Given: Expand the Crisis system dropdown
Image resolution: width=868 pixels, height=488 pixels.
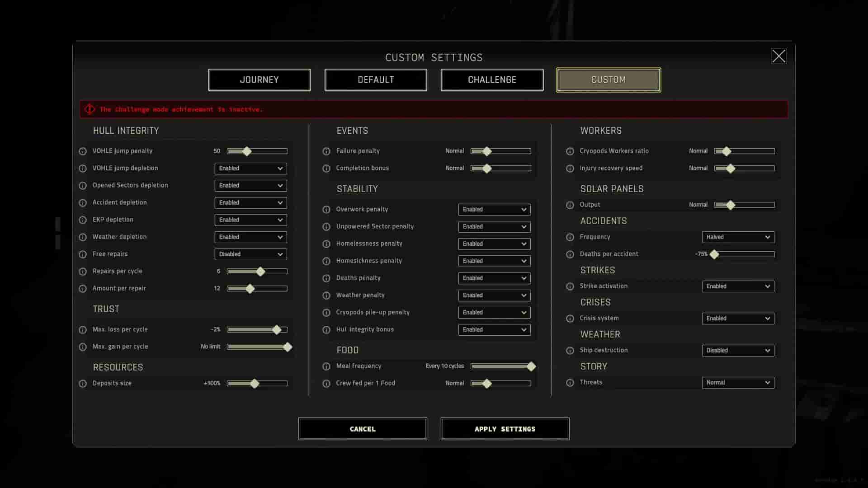Looking at the screenshot, I should [738, 319].
